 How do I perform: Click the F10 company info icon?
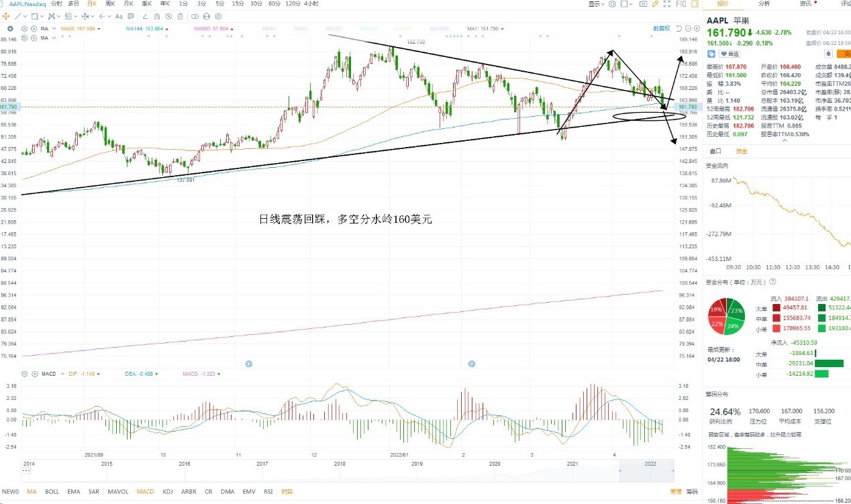[x=681, y=4]
